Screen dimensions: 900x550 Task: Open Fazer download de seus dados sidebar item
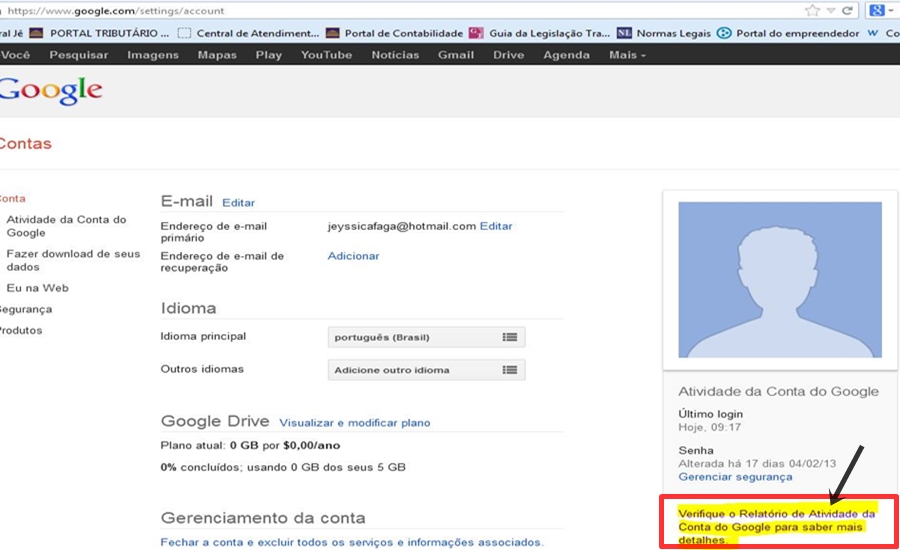[x=73, y=260]
